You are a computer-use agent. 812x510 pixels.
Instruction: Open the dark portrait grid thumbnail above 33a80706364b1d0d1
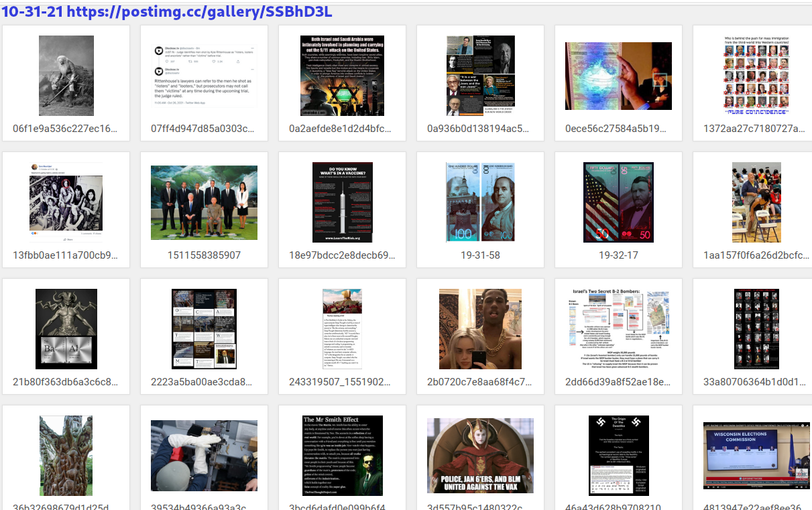757,328
